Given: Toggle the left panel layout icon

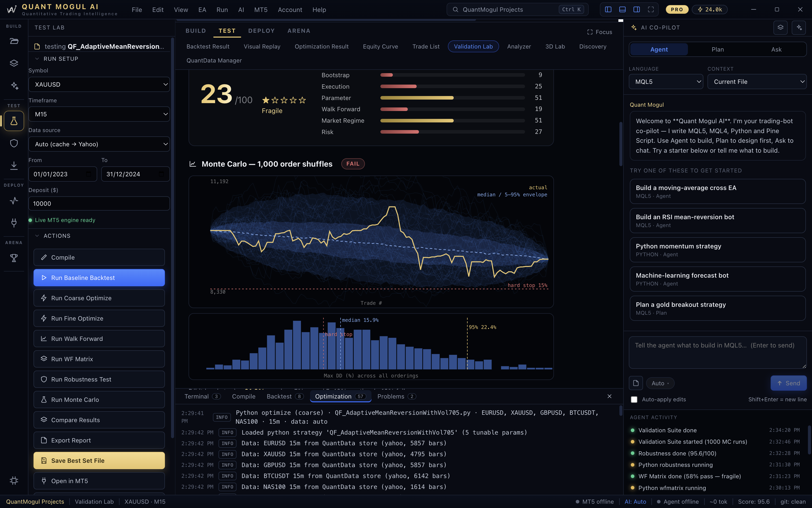Looking at the screenshot, I should point(608,9).
